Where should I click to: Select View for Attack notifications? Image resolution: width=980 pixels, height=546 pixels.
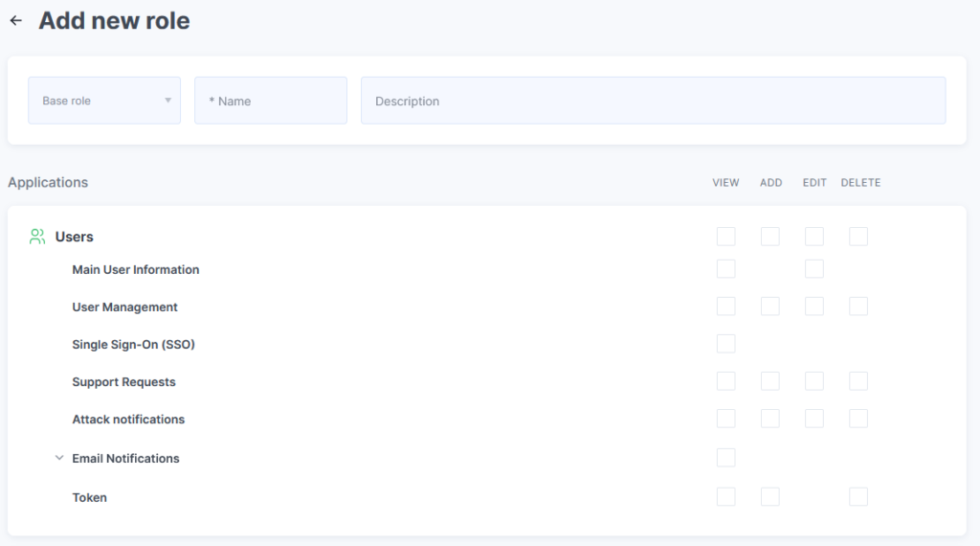pos(725,419)
